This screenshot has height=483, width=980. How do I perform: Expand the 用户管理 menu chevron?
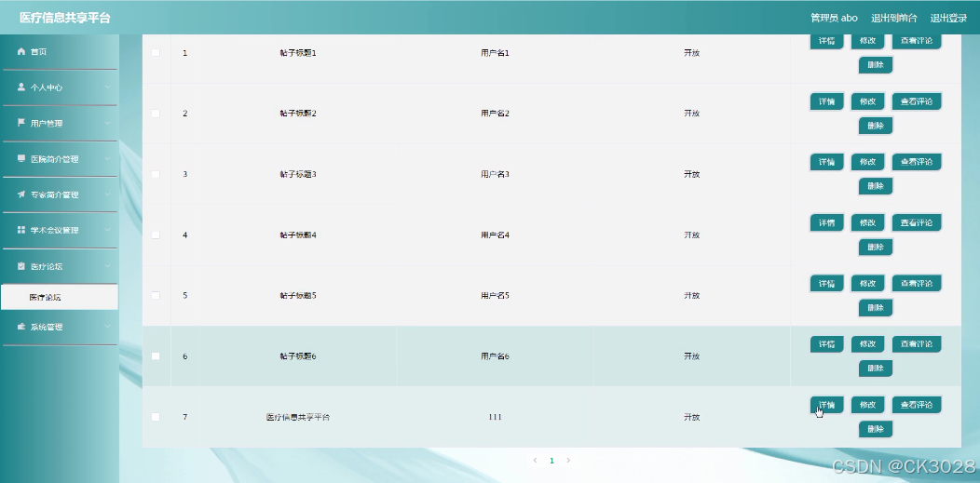[107, 123]
